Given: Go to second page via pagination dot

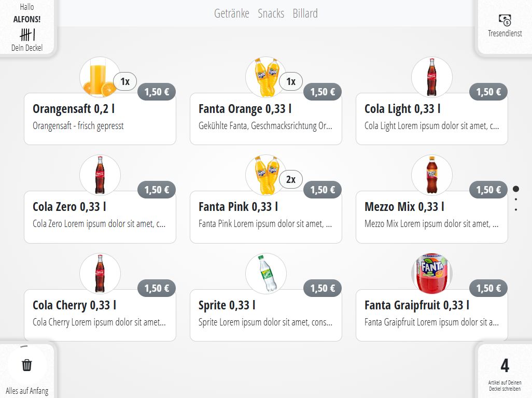Looking at the screenshot, I should pyautogui.click(x=515, y=200).
